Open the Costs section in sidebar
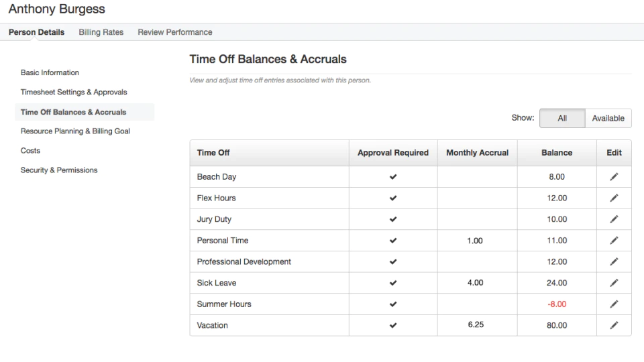Screen dimensions: 644x362 coord(30,151)
